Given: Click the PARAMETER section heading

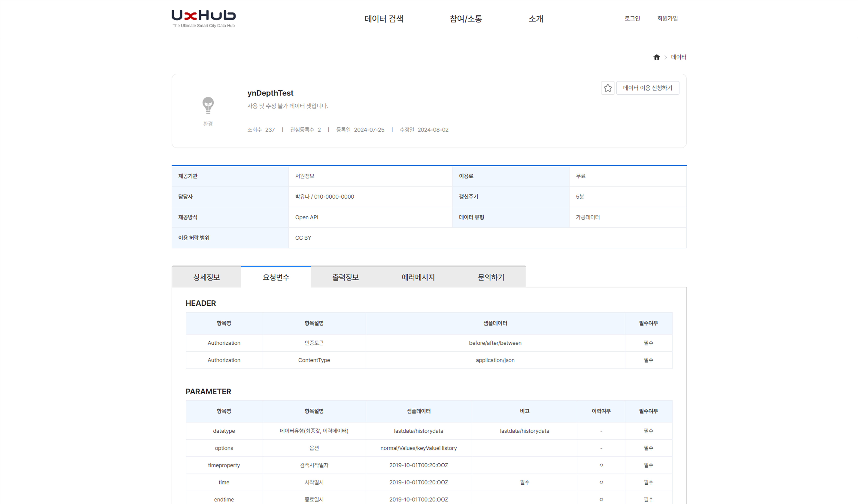Looking at the screenshot, I should tap(208, 392).
